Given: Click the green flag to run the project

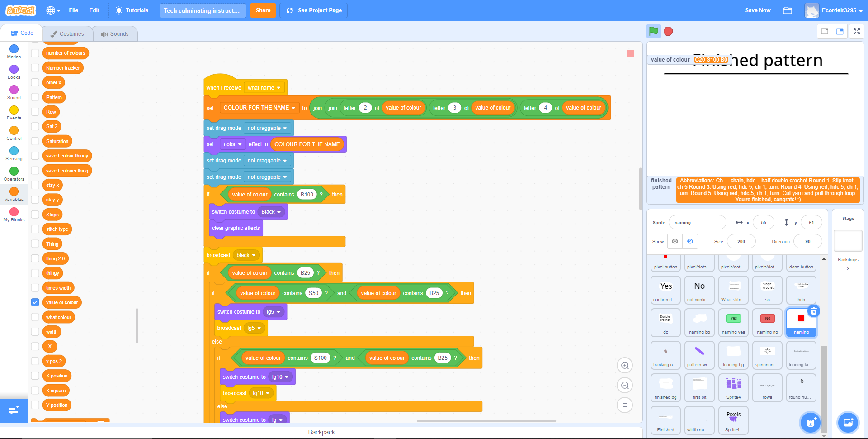Looking at the screenshot, I should coord(653,31).
